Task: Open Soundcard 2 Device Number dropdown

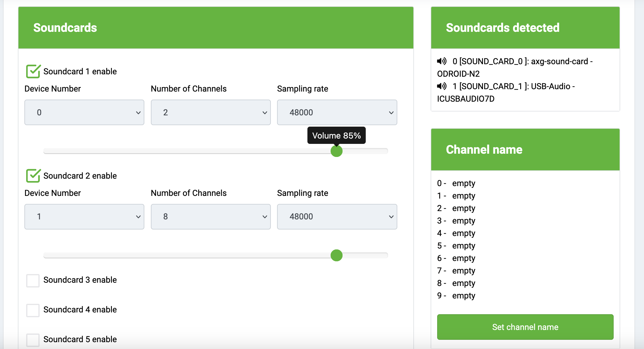Action: (84, 217)
